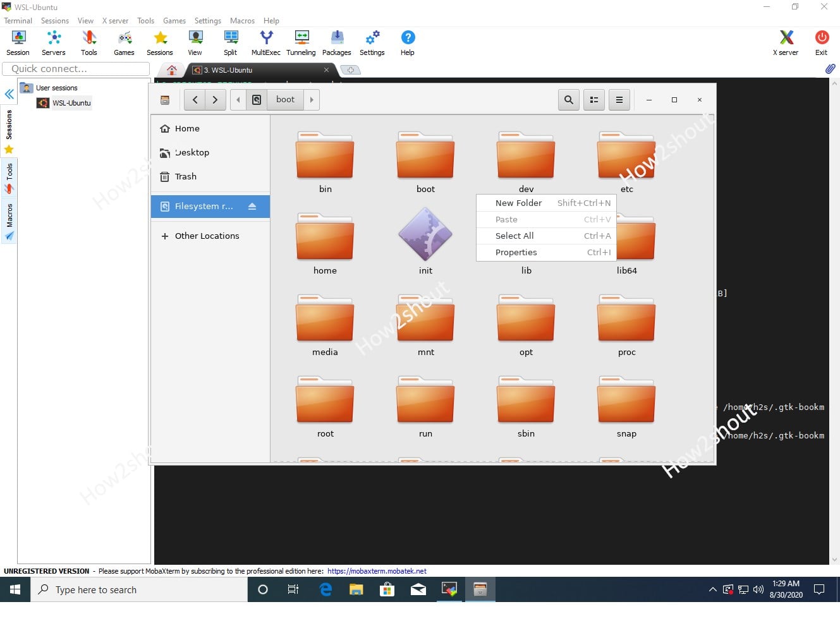Start a new Session
Screen dimensions: 840x621
coord(18,42)
